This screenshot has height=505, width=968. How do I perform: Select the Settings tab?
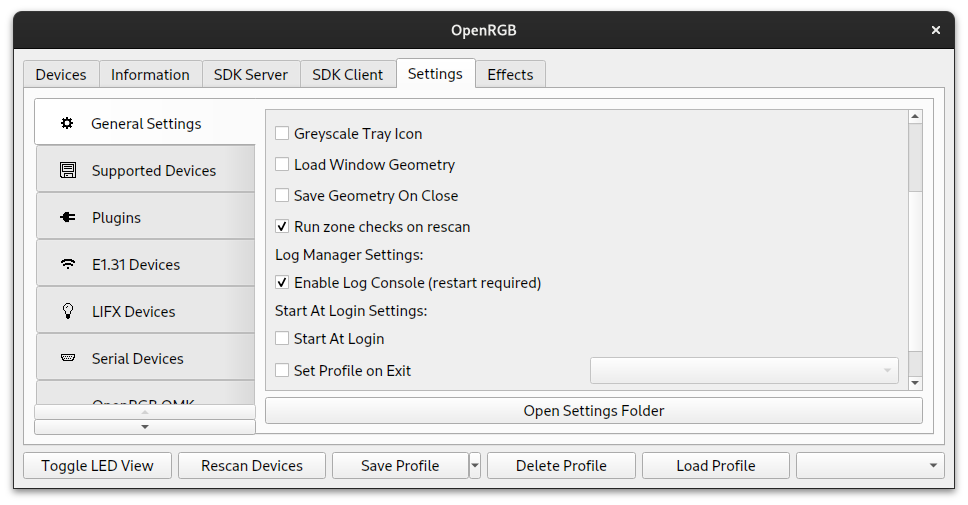coord(435,73)
